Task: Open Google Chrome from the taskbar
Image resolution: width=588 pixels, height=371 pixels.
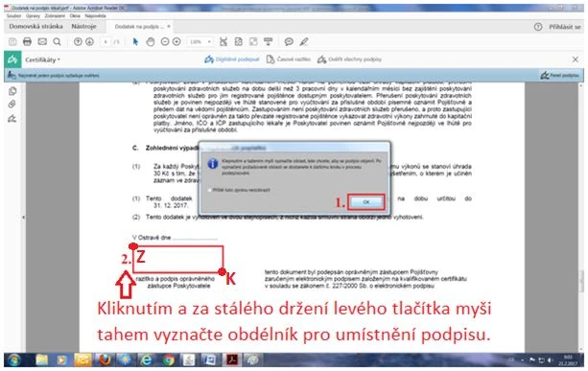Action: (169, 360)
